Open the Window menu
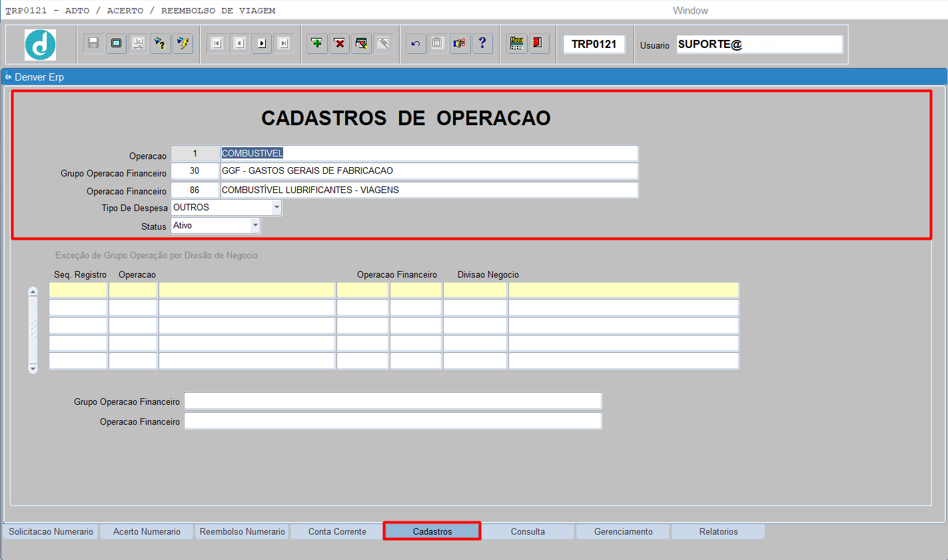 690,11
